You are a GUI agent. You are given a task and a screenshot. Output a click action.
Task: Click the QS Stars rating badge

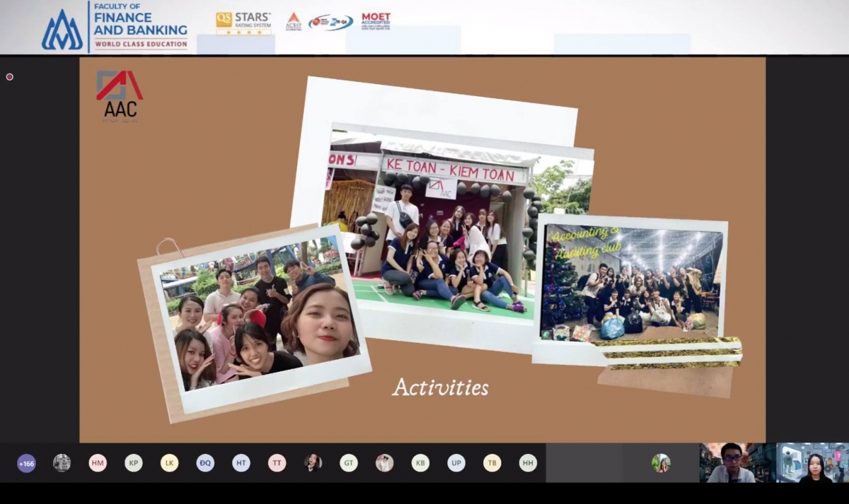[x=243, y=23]
